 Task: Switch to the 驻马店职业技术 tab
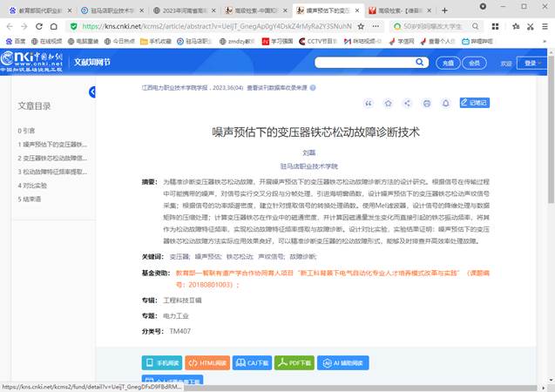[x=112, y=10]
